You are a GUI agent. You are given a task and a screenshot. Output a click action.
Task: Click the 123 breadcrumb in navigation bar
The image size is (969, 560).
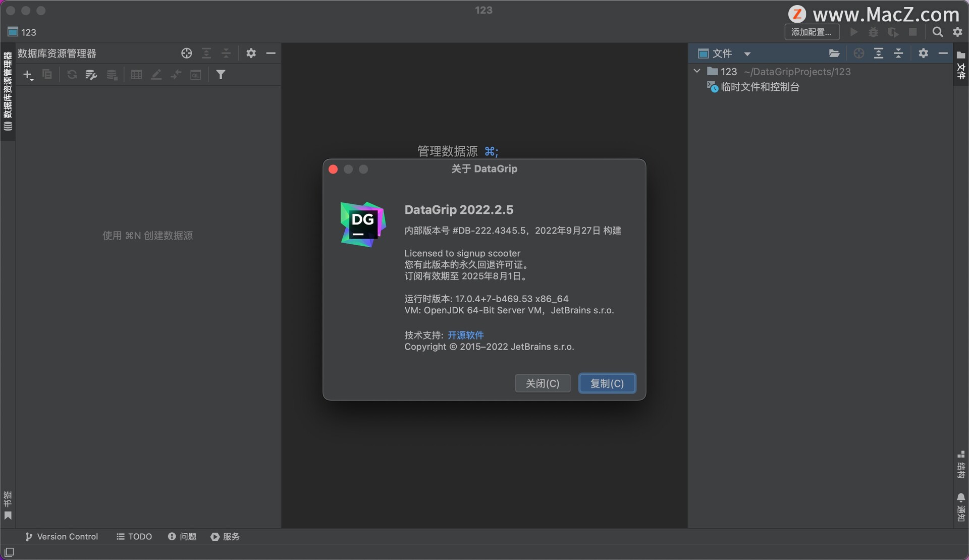[22, 32]
